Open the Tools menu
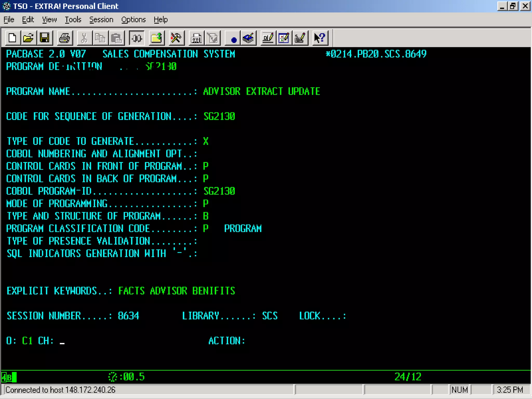The image size is (532, 399). click(73, 19)
